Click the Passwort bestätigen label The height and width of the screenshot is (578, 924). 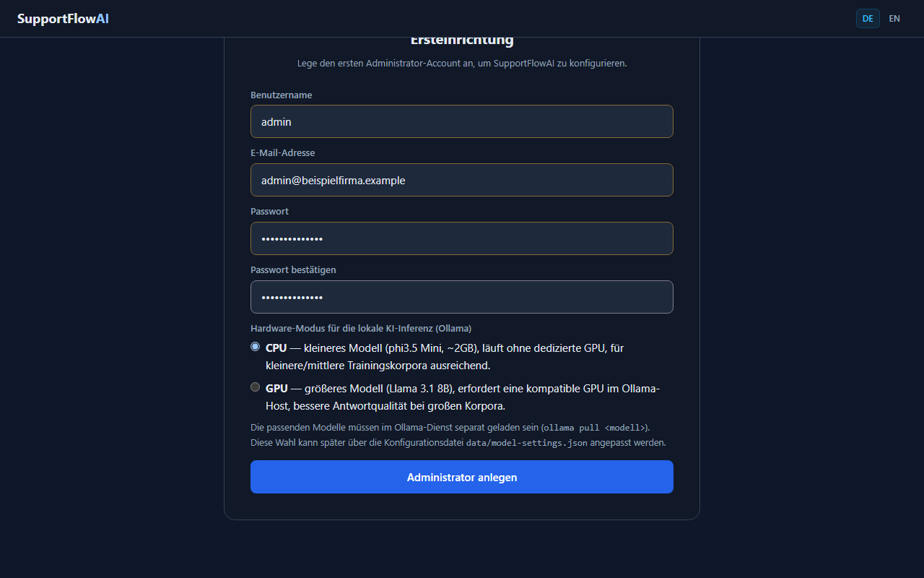point(293,270)
